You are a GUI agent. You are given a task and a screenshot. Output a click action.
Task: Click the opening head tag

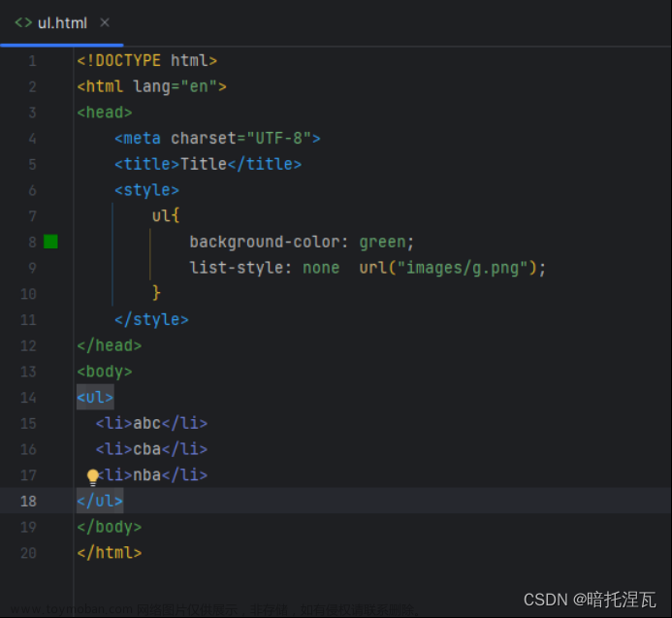(105, 113)
